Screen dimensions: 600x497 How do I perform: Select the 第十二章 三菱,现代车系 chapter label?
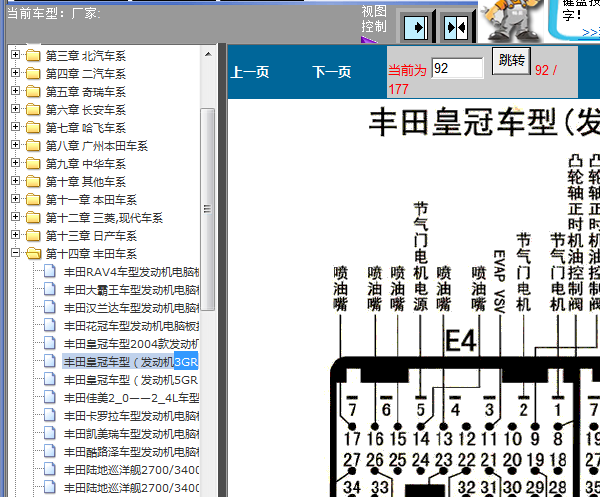tap(104, 218)
